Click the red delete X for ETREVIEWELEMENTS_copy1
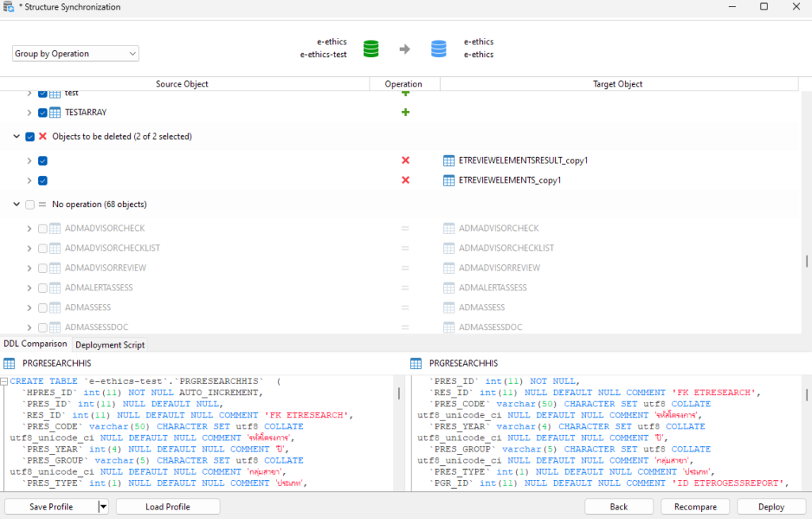The image size is (812, 519). pyautogui.click(x=405, y=180)
